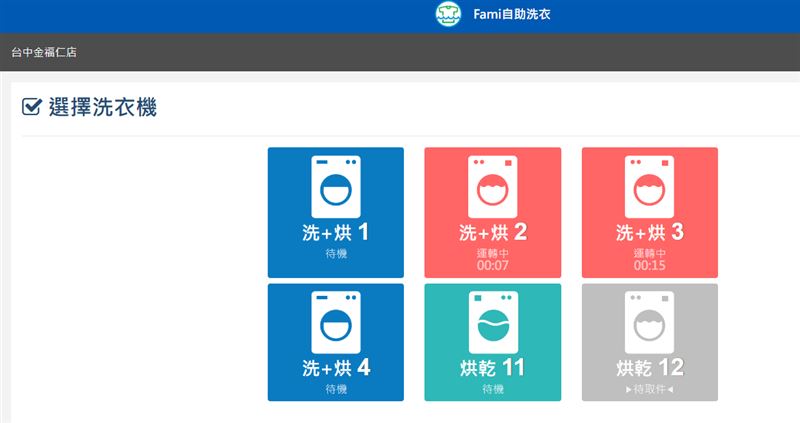This screenshot has height=423, width=800.
Task: Click the 00:15 remaining time on 洗+烘 3
Action: pos(649,265)
